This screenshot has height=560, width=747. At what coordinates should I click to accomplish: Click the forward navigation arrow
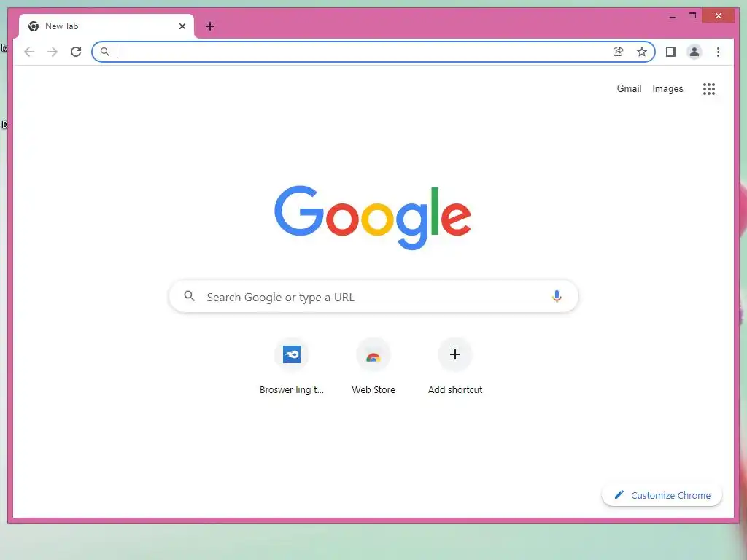53,52
